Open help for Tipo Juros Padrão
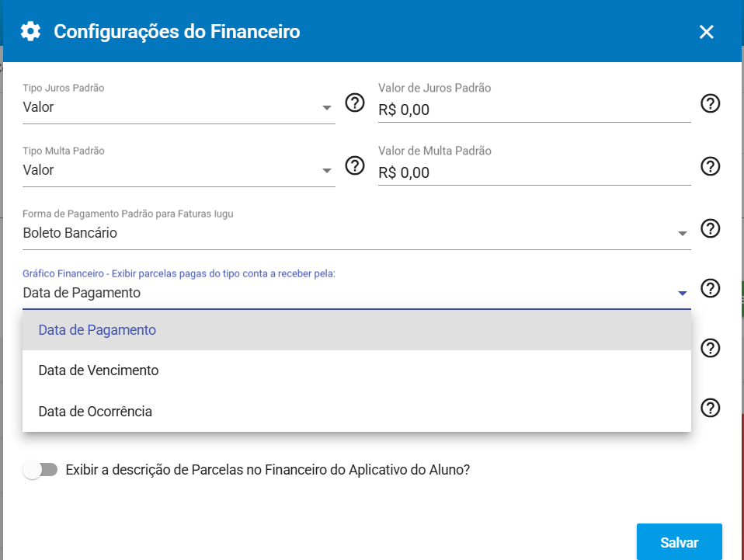This screenshot has width=744, height=560. [x=355, y=103]
